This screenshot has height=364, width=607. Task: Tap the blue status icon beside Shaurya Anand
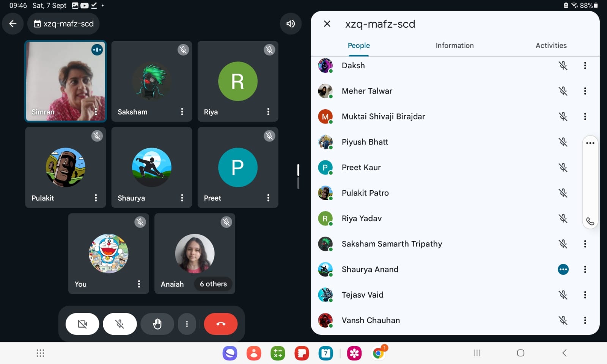coord(563,269)
